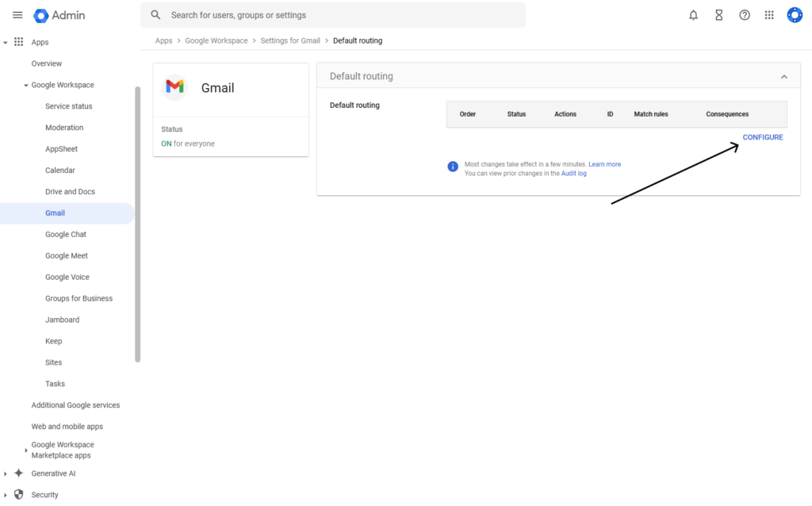Open Additional Google services
The width and height of the screenshot is (812, 506).
(75, 405)
